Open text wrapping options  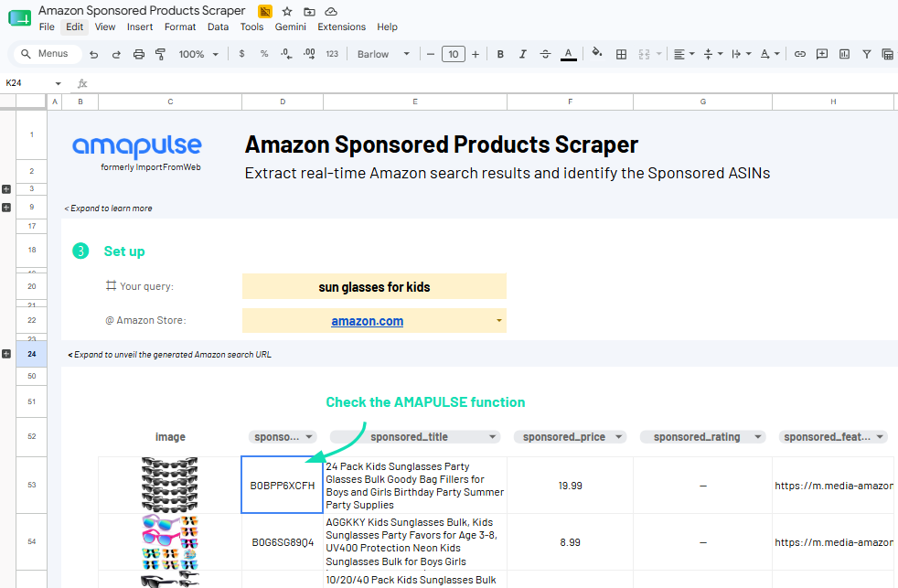coord(742,54)
